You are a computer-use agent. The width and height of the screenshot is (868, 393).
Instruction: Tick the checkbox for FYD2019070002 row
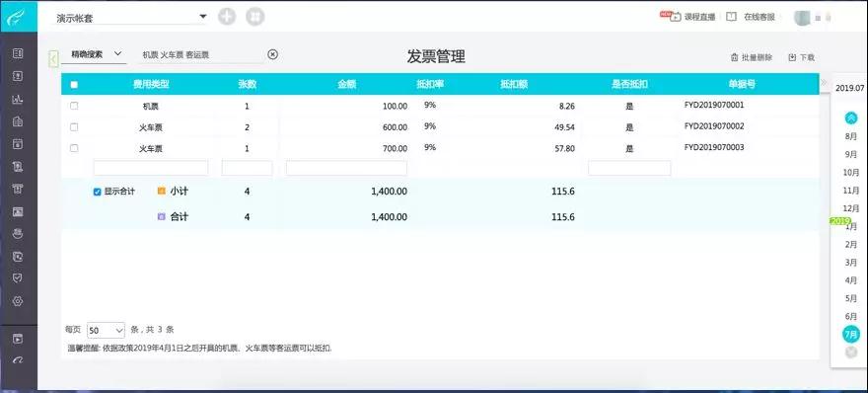74,127
